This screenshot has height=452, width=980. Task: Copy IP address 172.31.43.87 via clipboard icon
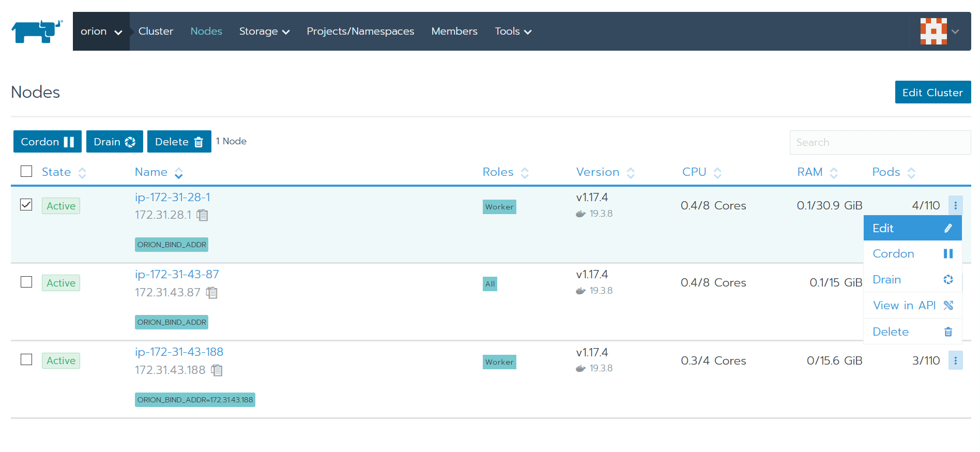point(212,293)
